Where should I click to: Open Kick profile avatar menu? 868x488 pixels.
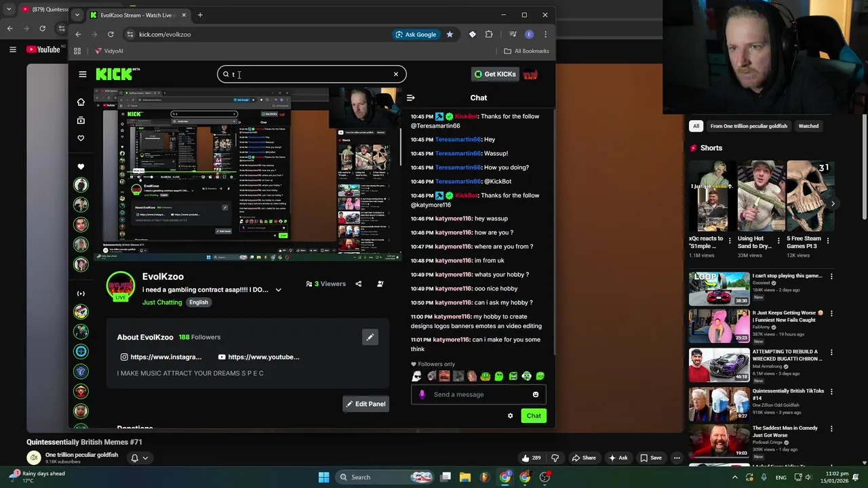point(530,75)
